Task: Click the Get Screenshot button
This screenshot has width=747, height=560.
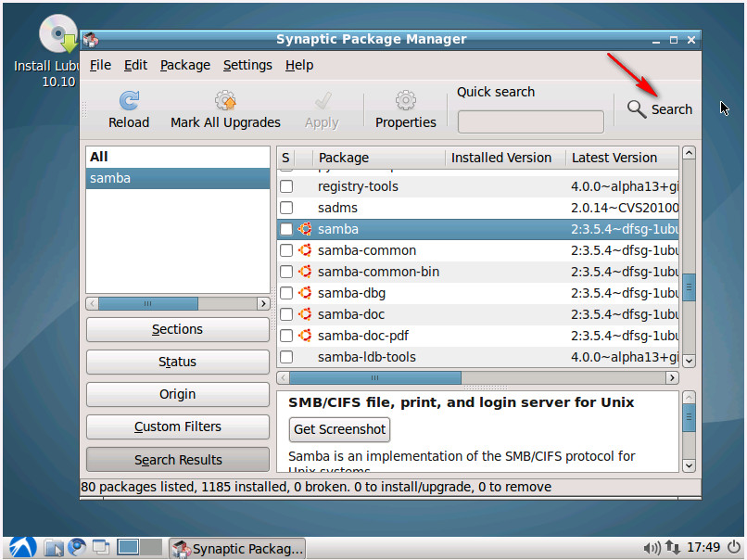Action: pos(340,429)
